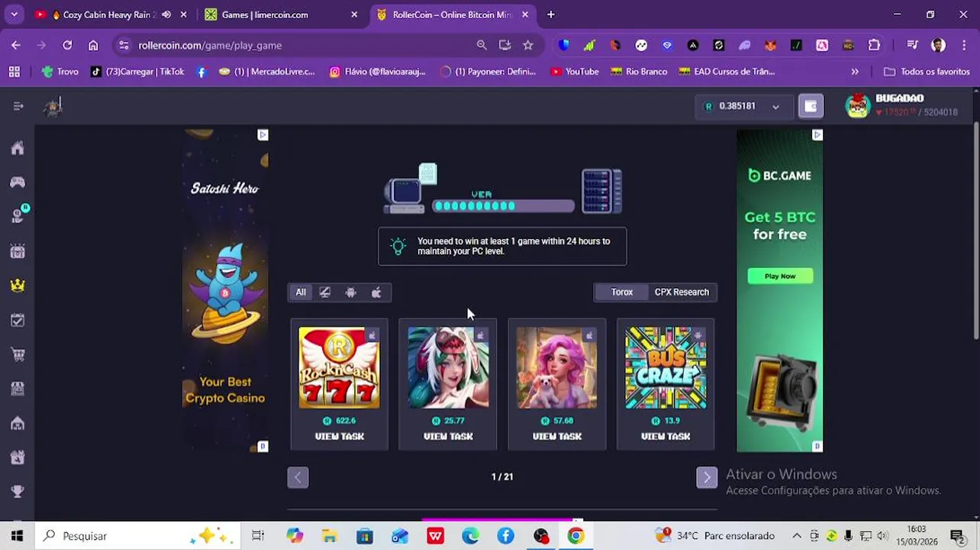Go back in browser history
Viewport: 980px width, 550px height.
(16, 45)
